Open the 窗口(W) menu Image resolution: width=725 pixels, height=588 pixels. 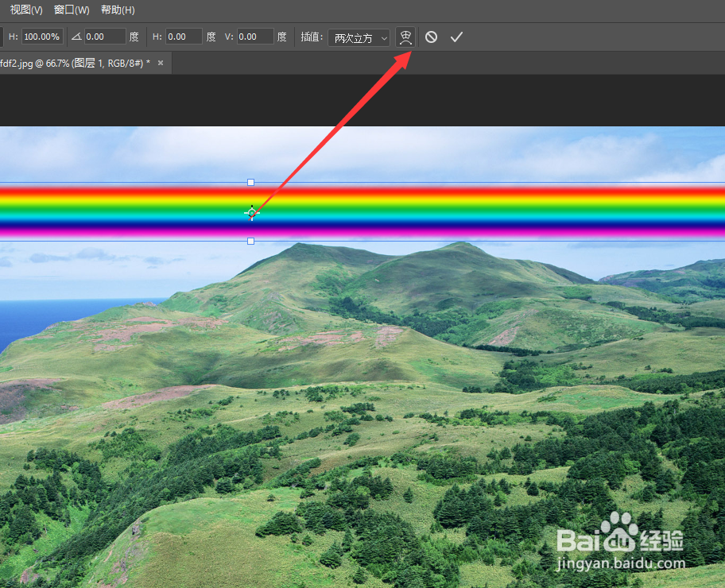[72, 10]
